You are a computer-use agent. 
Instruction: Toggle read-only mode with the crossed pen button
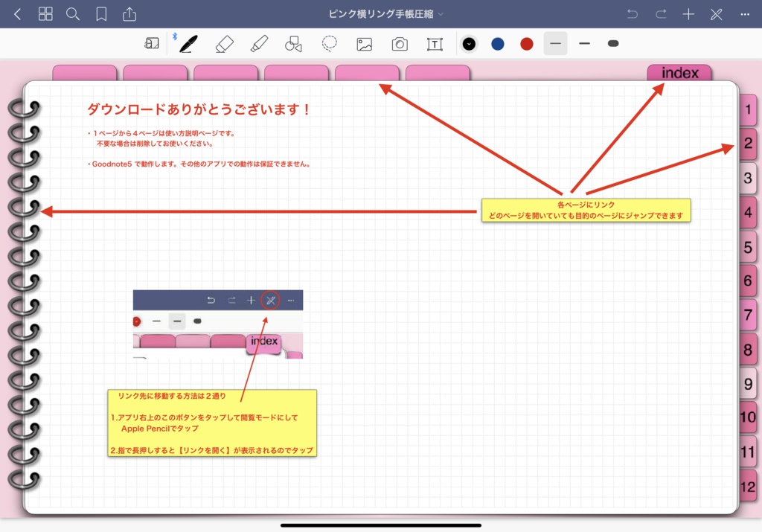click(717, 13)
